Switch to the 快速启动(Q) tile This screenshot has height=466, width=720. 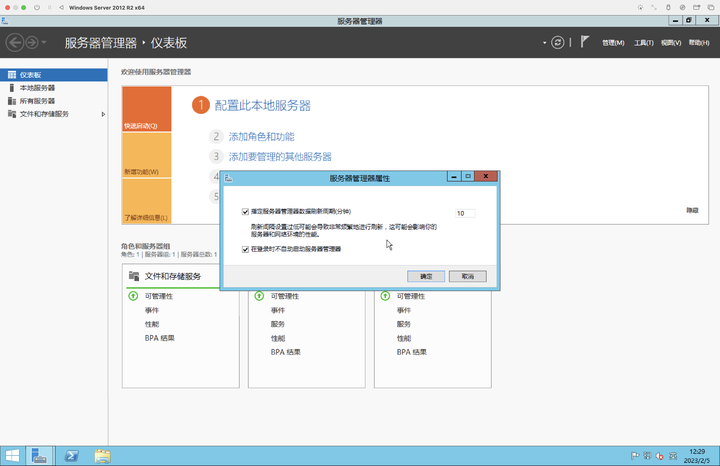coord(146,109)
